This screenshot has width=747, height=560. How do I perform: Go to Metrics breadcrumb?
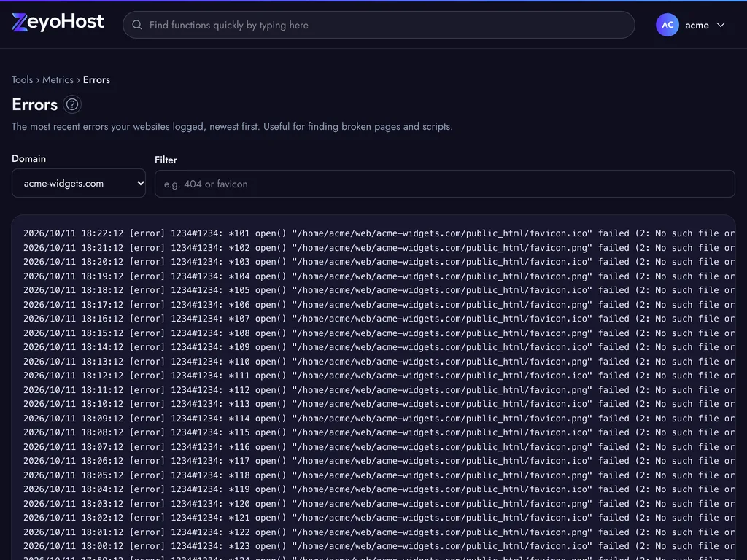coord(58,79)
